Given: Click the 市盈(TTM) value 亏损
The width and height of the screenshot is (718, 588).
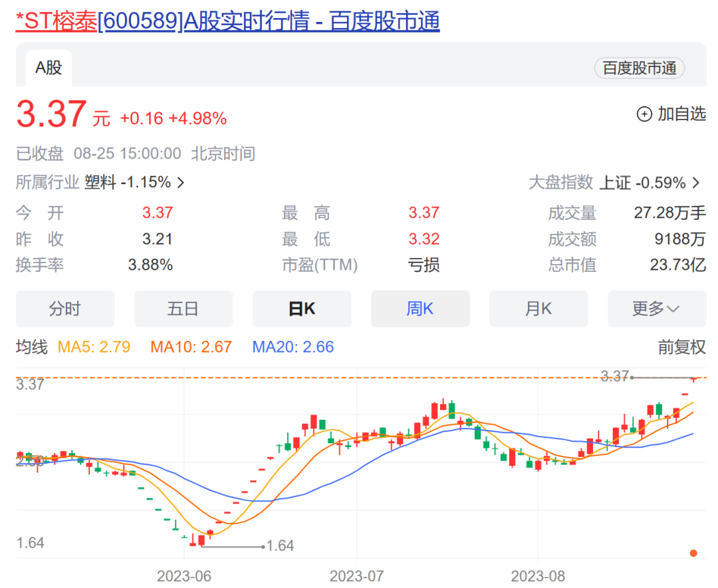Looking at the screenshot, I should [423, 264].
